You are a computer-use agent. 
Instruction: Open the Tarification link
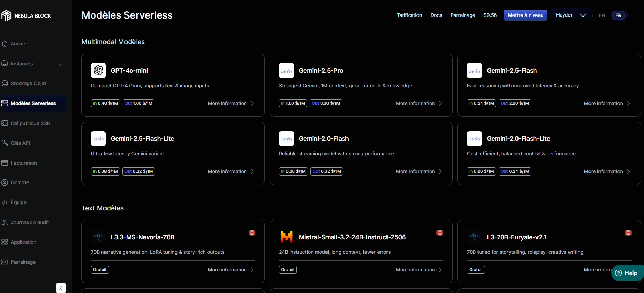click(x=409, y=15)
